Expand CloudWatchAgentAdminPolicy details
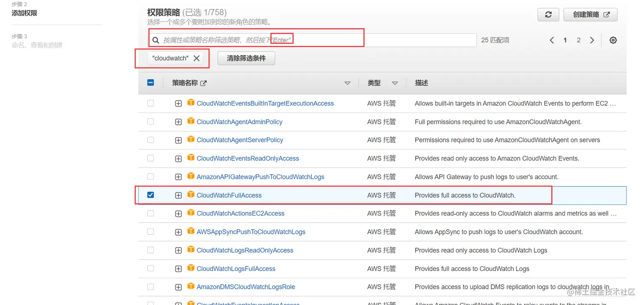 (178, 122)
